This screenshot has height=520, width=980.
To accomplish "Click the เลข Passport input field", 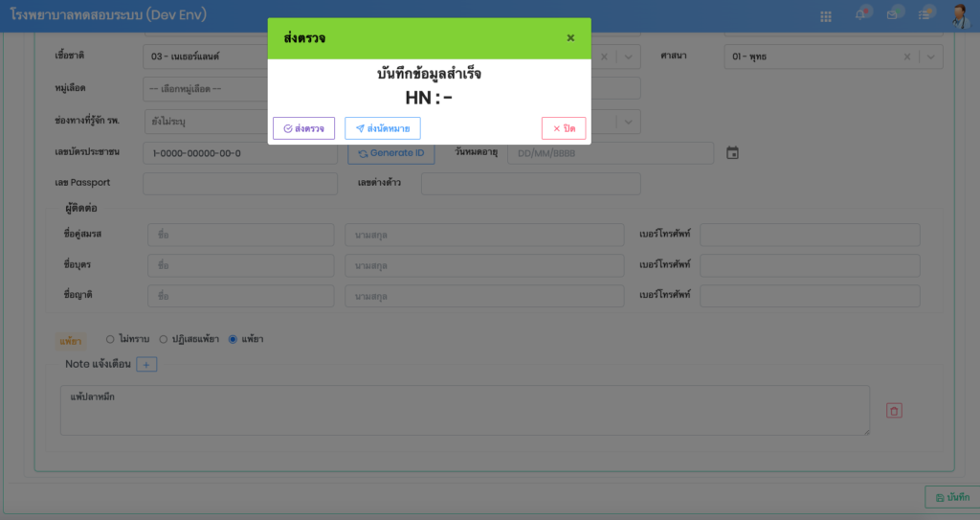I will tap(239, 183).
